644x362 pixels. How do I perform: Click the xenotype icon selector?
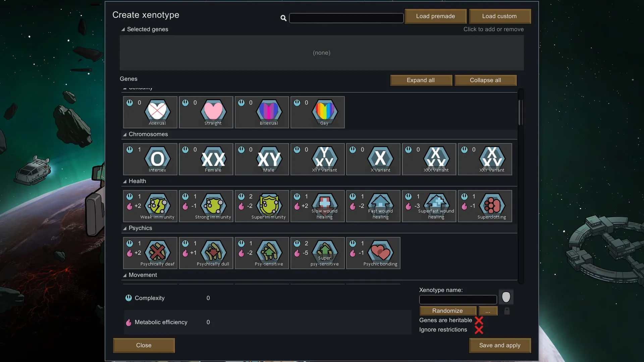point(506,297)
